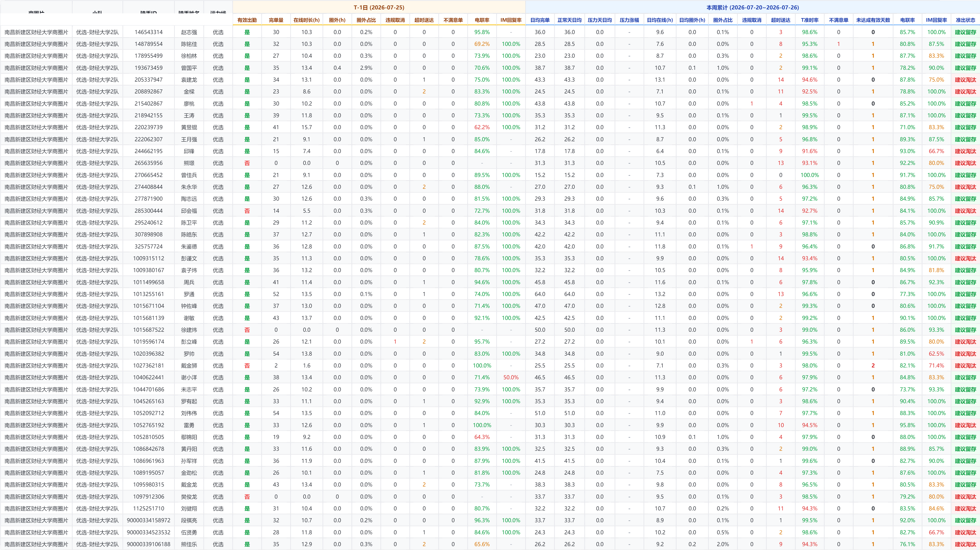The width and height of the screenshot is (980, 550).
Task: Click 邱锋's 完单量 value 15
Action: (276, 151)
